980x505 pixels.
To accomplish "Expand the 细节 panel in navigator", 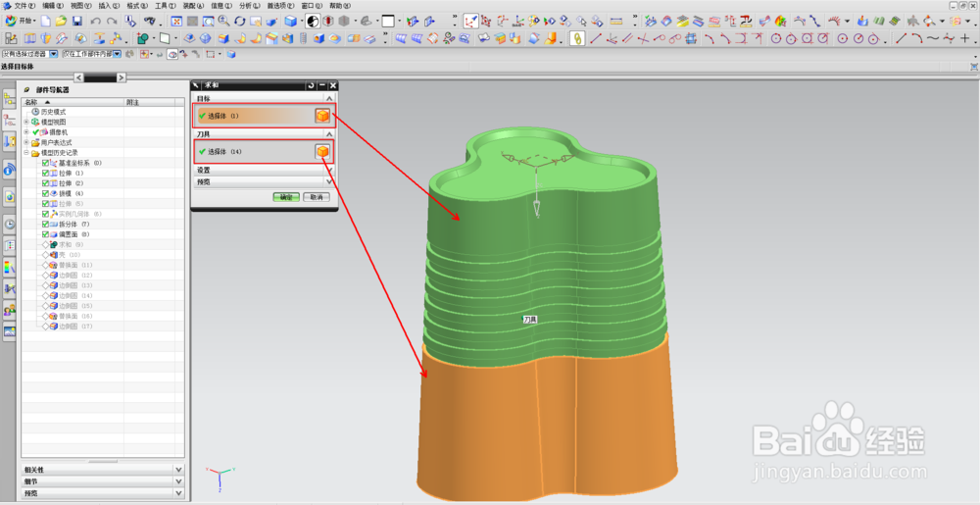I will pos(178,481).
